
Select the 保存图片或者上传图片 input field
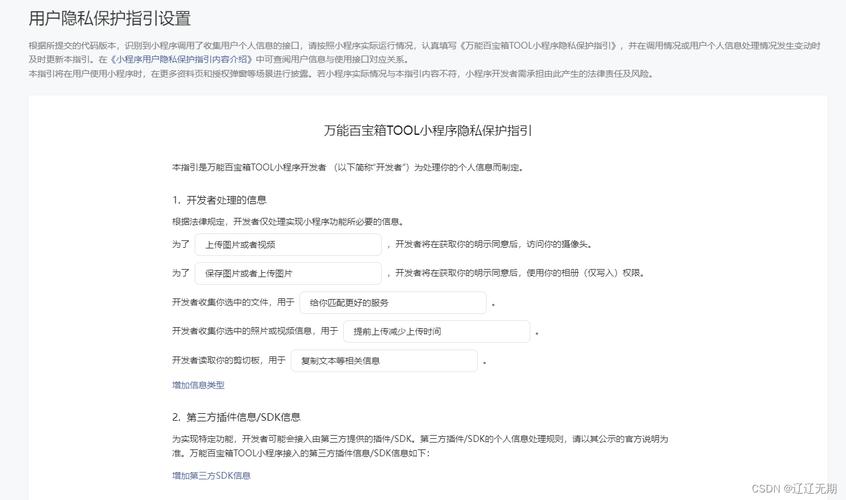coord(288,273)
